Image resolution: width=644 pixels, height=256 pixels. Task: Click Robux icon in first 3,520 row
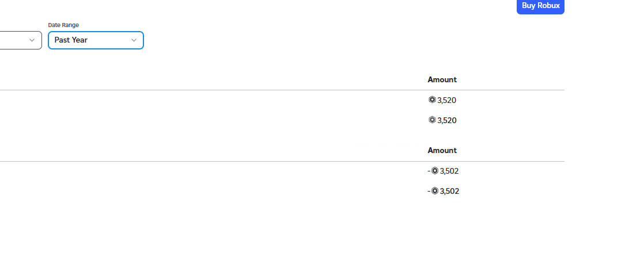[432, 100]
